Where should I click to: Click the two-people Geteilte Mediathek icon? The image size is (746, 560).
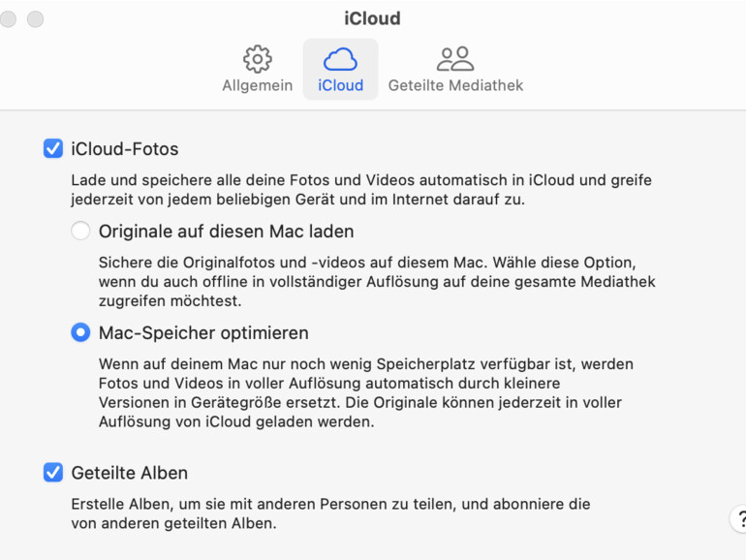click(x=454, y=58)
